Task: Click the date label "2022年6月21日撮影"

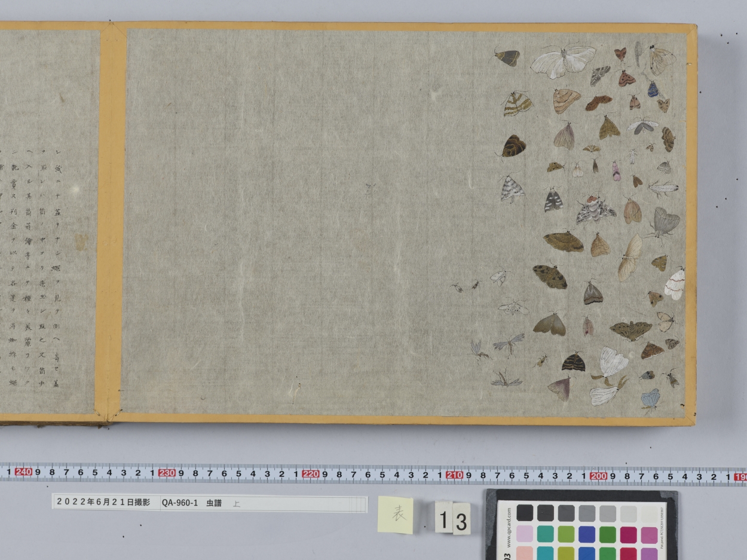Action: tap(103, 503)
